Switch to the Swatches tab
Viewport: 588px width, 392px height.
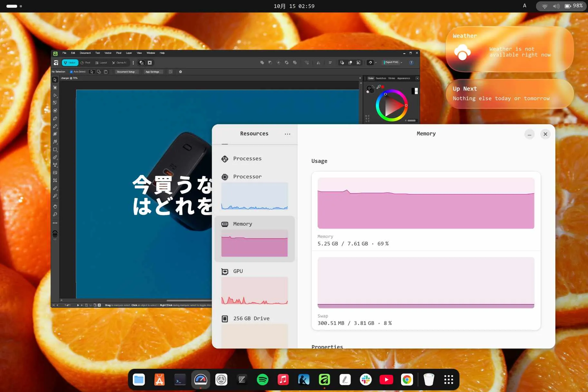[x=381, y=78]
